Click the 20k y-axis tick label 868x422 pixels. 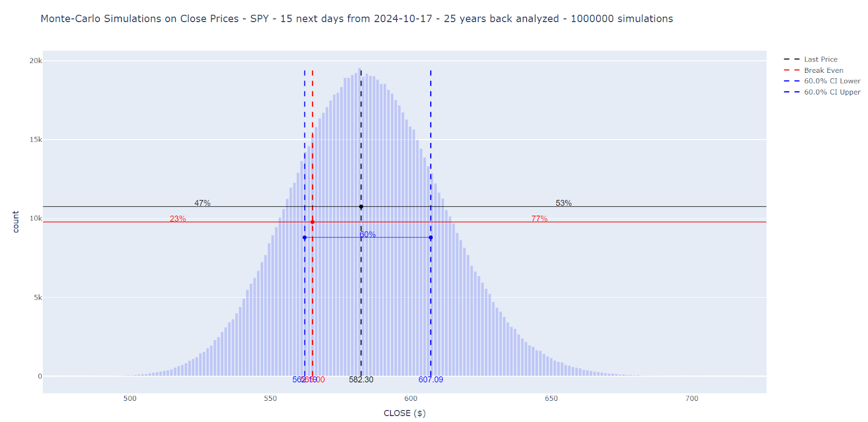(35, 61)
